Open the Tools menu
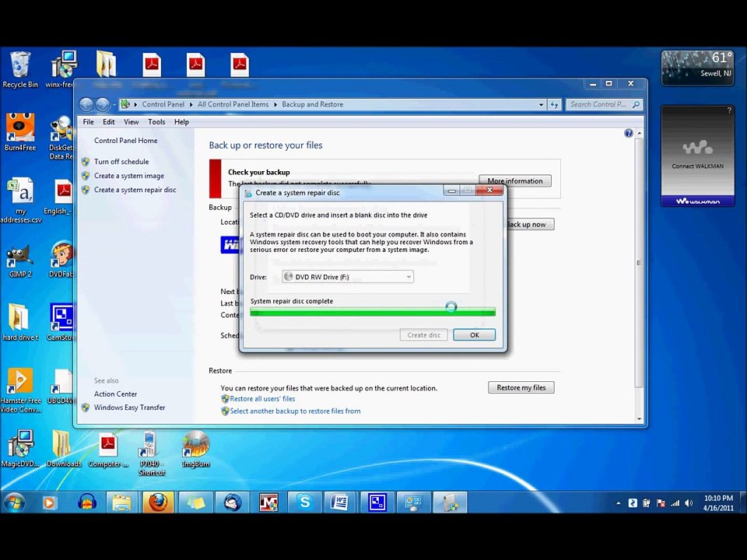This screenshot has height=560, width=747. pos(156,122)
